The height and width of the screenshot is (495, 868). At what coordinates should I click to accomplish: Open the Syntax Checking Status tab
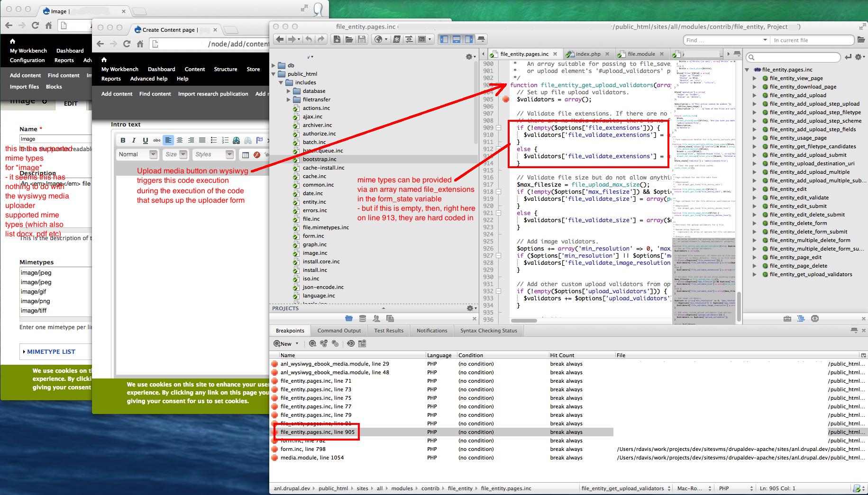[488, 331]
